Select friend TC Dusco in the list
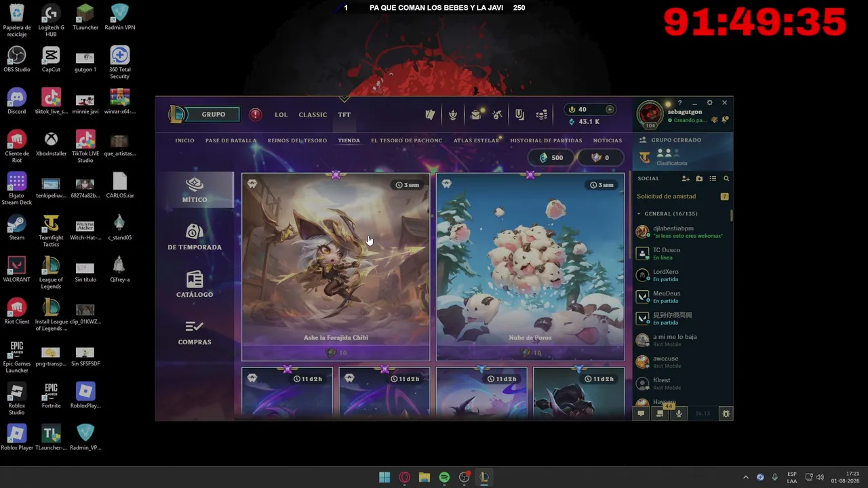 click(x=683, y=253)
